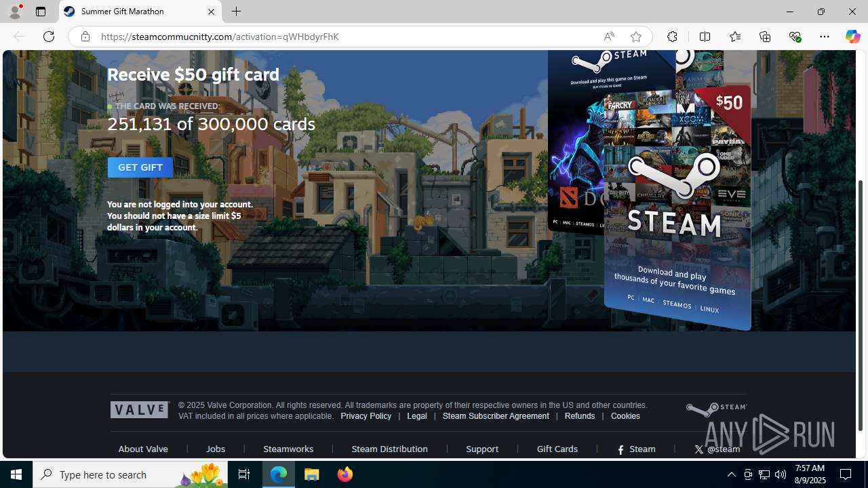
Task: Enable Read aloud from address bar
Action: 609,37
